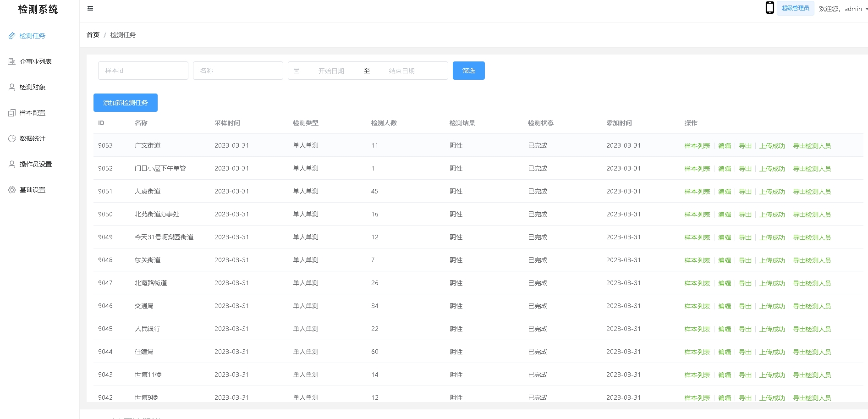
Task: Open 样本配置 menu item
Action: 39,113
